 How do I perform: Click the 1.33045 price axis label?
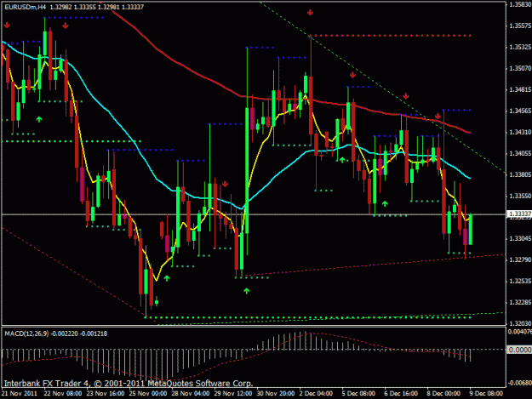pos(520,239)
